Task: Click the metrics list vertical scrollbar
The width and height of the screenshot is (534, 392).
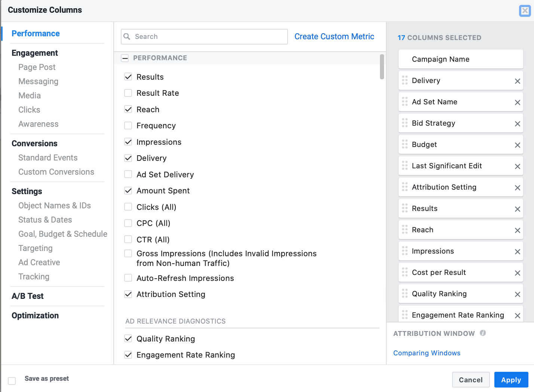Action: pos(382,67)
